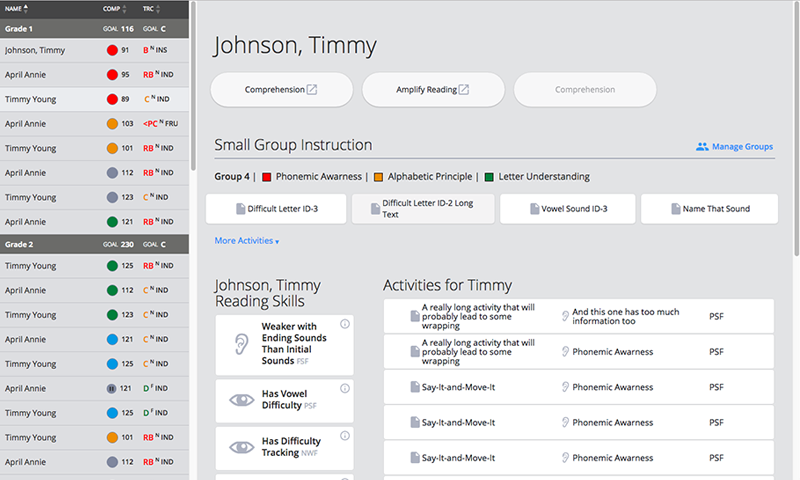Click the document icon on first Say-It-and-Move-It row
Screen dimensions: 800x480
[415, 387]
